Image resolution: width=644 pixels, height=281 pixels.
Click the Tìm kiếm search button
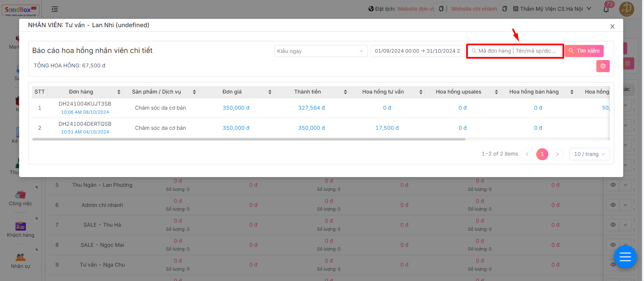584,51
